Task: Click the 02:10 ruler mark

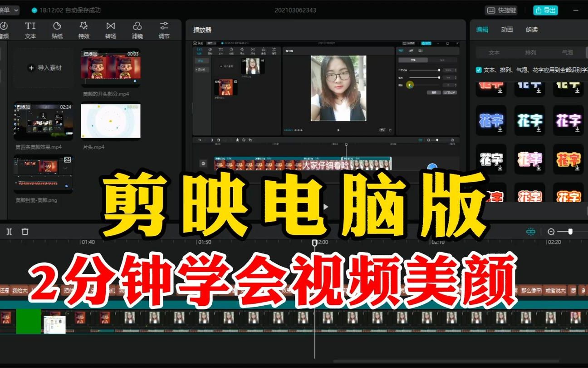Action: click(x=437, y=242)
